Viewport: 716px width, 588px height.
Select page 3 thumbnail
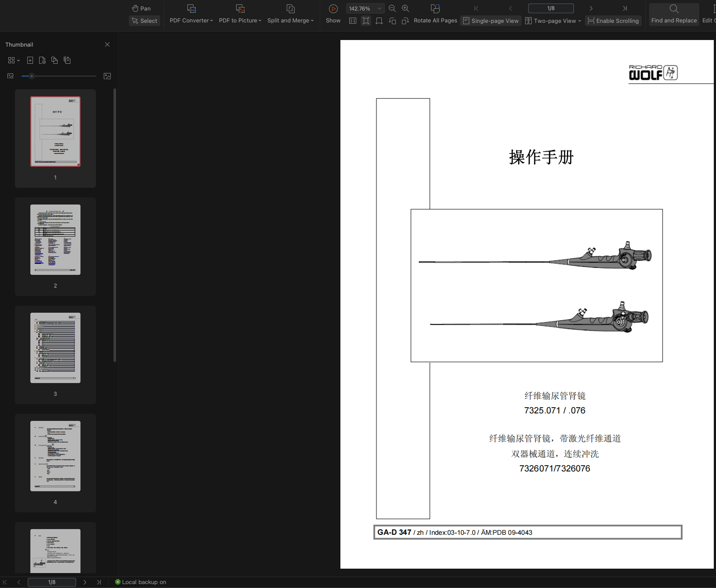[55, 348]
